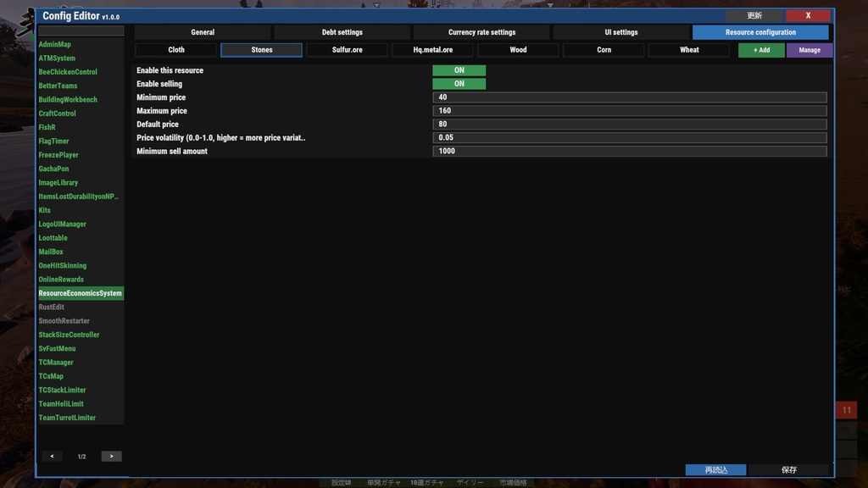Toggle Enable selling off
The width and height of the screenshot is (868, 488).
tap(459, 84)
